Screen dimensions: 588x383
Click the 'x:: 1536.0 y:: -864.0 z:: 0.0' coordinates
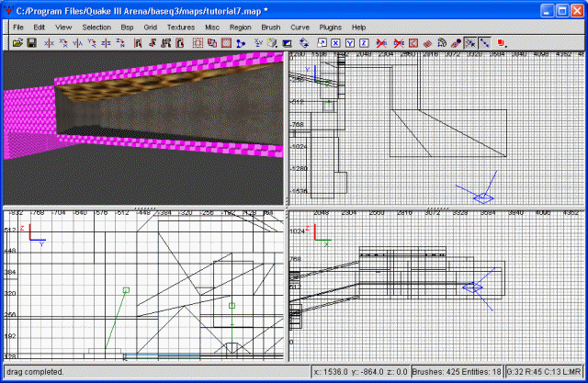(x=360, y=372)
